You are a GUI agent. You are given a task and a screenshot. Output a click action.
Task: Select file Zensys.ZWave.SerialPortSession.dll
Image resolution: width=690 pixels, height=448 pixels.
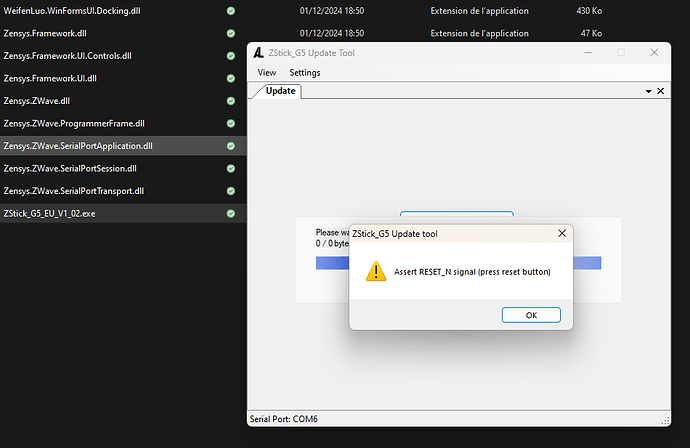[x=70, y=169]
